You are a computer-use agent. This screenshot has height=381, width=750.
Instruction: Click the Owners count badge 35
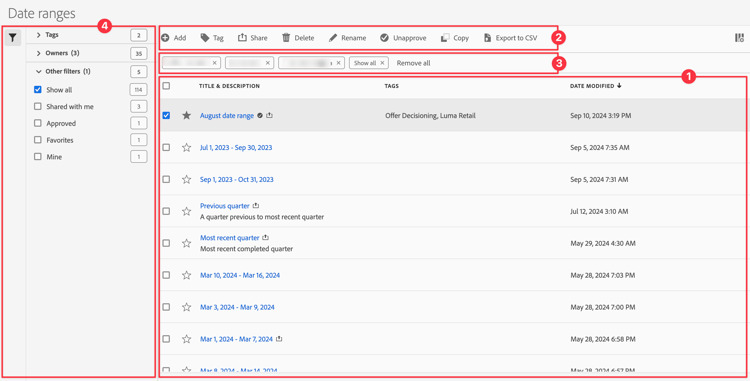pyautogui.click(x=138, y=54)
